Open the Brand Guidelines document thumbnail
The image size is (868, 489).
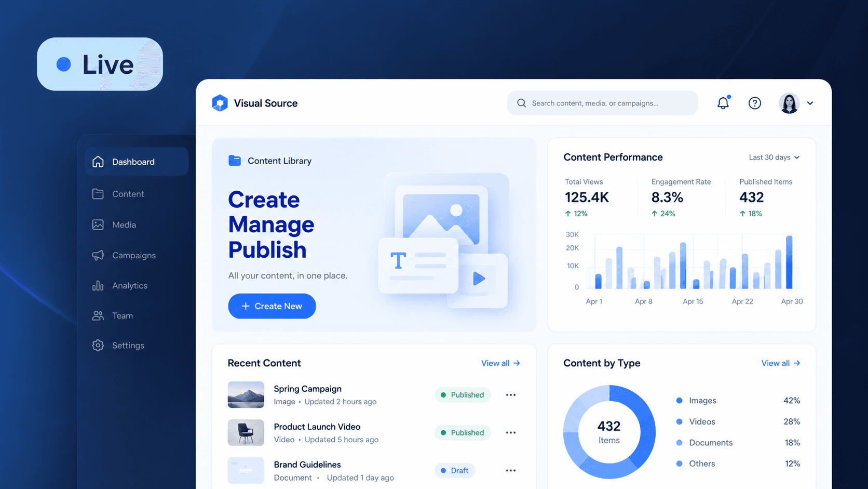(x=246, y=470)
